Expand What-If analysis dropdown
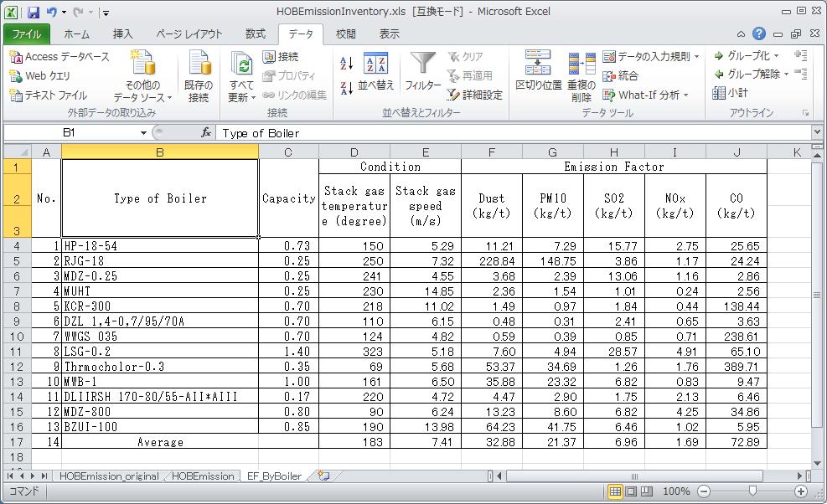 click(x=685, y=95)
